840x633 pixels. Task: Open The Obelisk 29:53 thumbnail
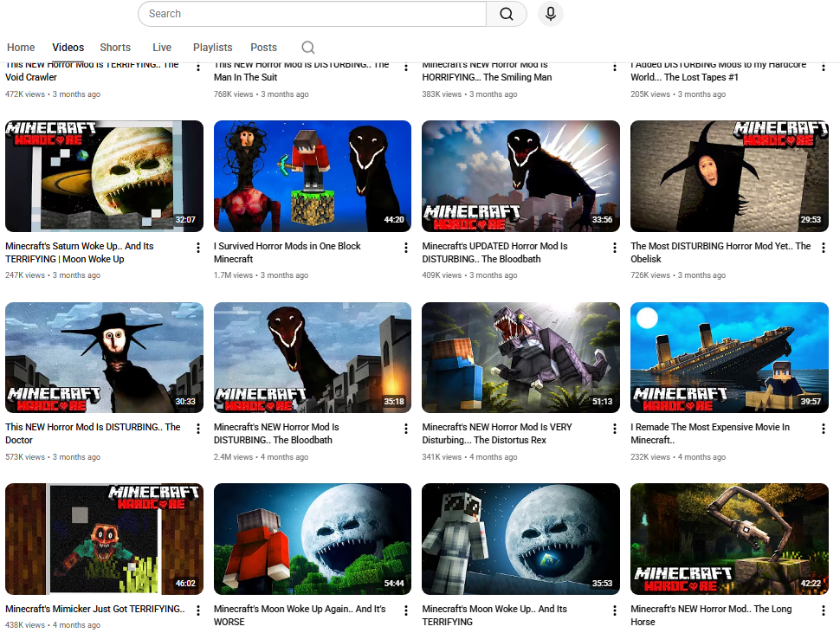[x=730, y=176]
